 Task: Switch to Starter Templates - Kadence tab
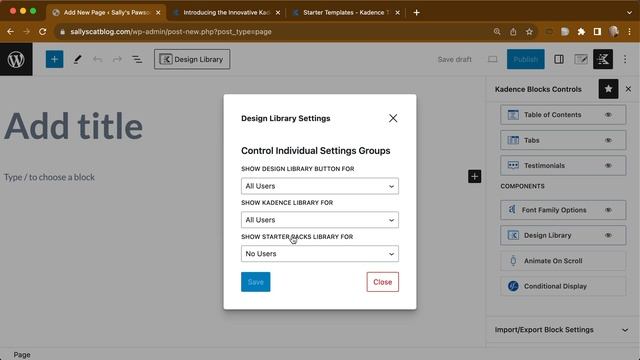(x=345, y=13)
